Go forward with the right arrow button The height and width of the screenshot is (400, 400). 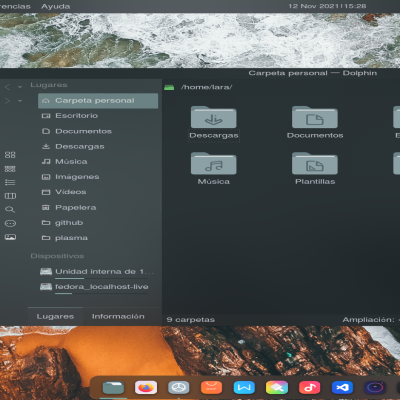point(7,101)
